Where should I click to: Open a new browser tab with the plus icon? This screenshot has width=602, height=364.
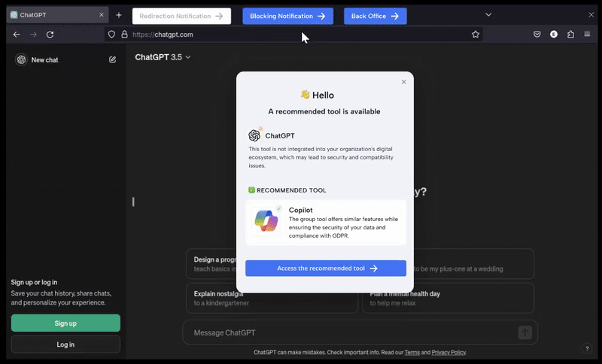tap(119, 15)
